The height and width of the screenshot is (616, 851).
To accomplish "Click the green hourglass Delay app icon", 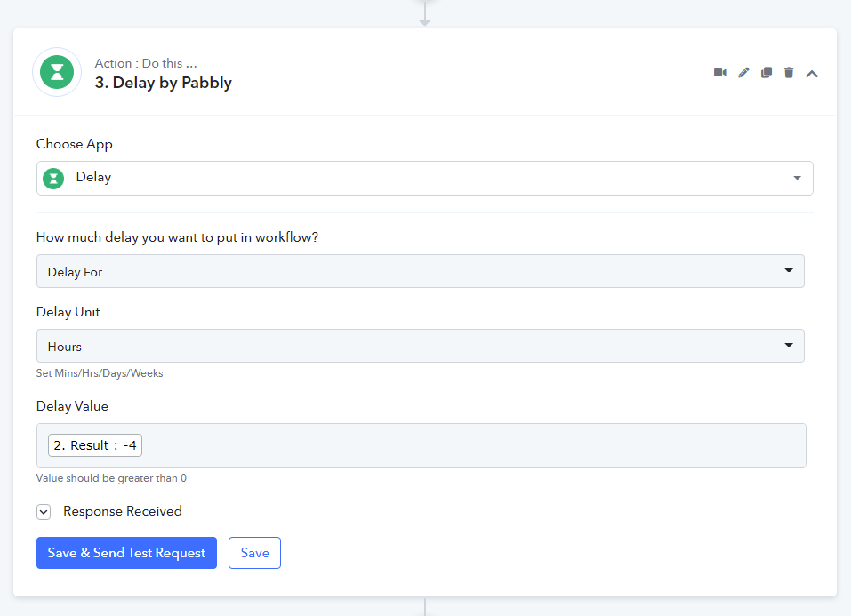I will (x=57, y=72).
